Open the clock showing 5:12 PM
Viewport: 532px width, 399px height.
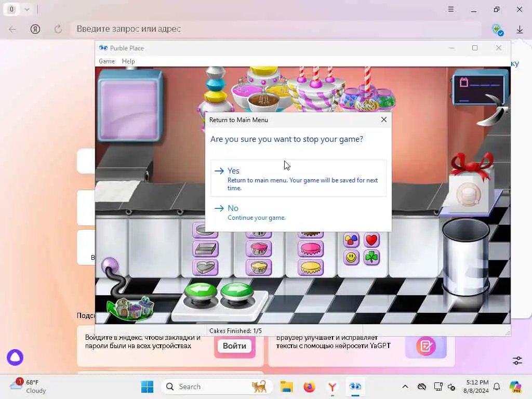pyautogui.click(x=476, y=387)
